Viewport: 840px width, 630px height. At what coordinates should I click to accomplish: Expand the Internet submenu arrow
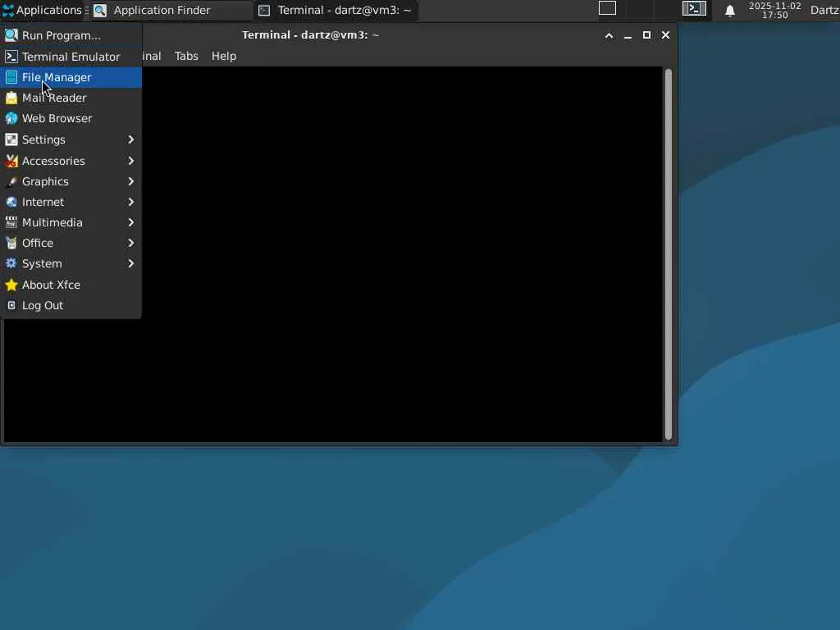point(130,202)
